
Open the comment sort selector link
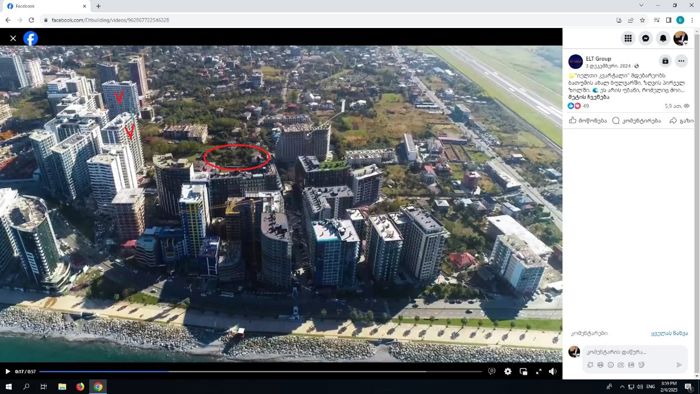click(669, 333)
